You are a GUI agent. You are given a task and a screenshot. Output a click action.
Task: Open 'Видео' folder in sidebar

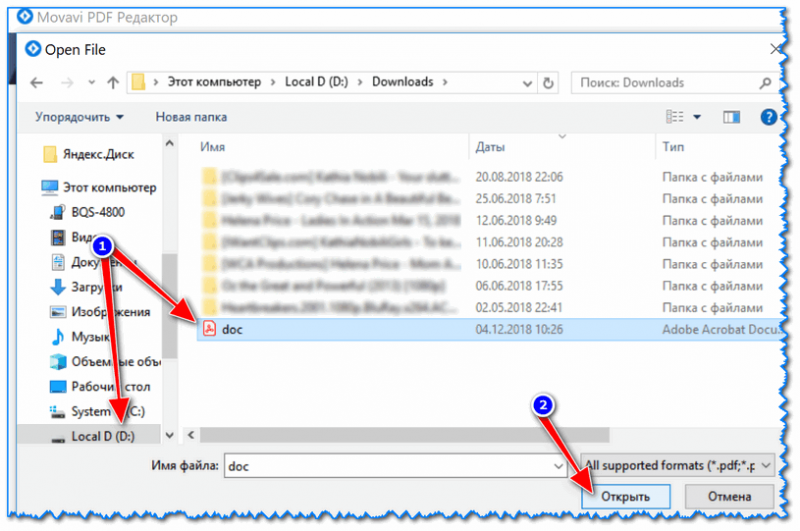point(74,237)
